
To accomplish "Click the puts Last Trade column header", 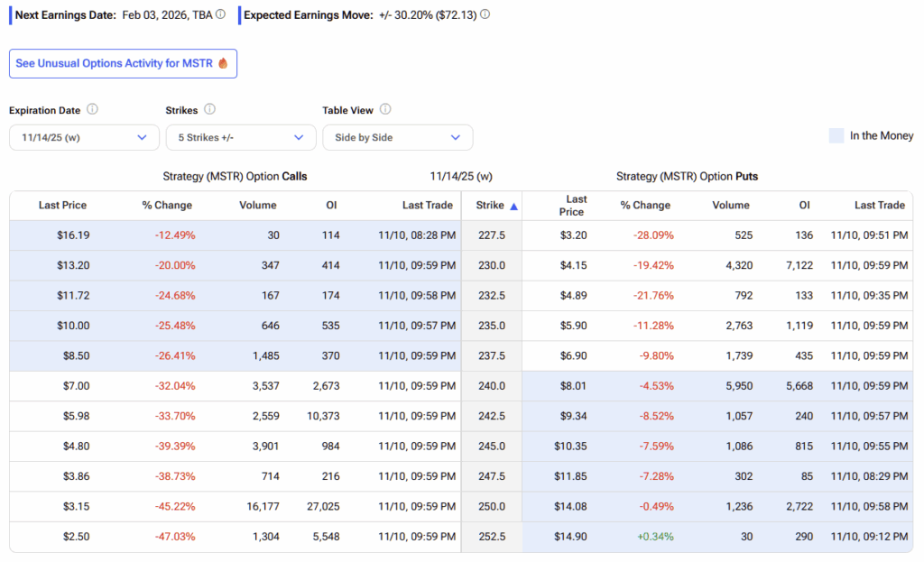I will [x=879, y=206].
